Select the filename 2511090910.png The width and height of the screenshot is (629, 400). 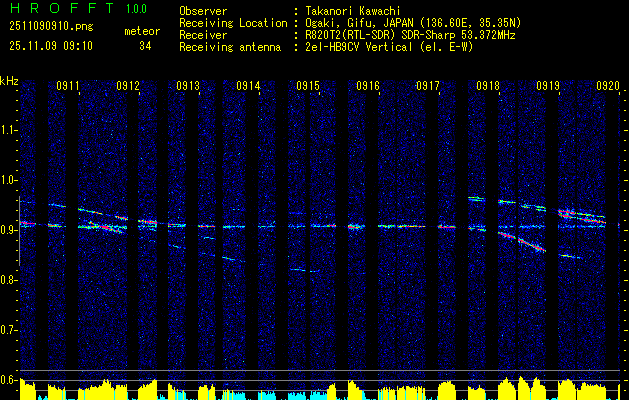coord(51,27)
